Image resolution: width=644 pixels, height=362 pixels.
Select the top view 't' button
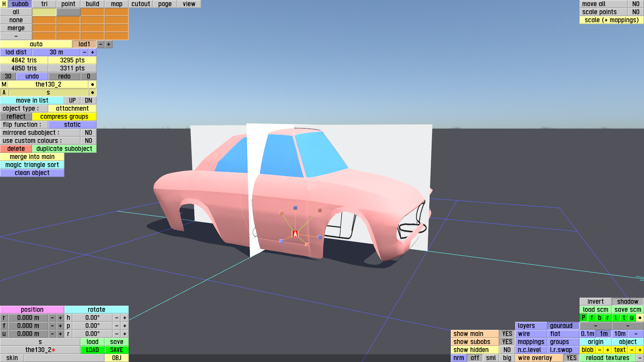tap(624, 318)
